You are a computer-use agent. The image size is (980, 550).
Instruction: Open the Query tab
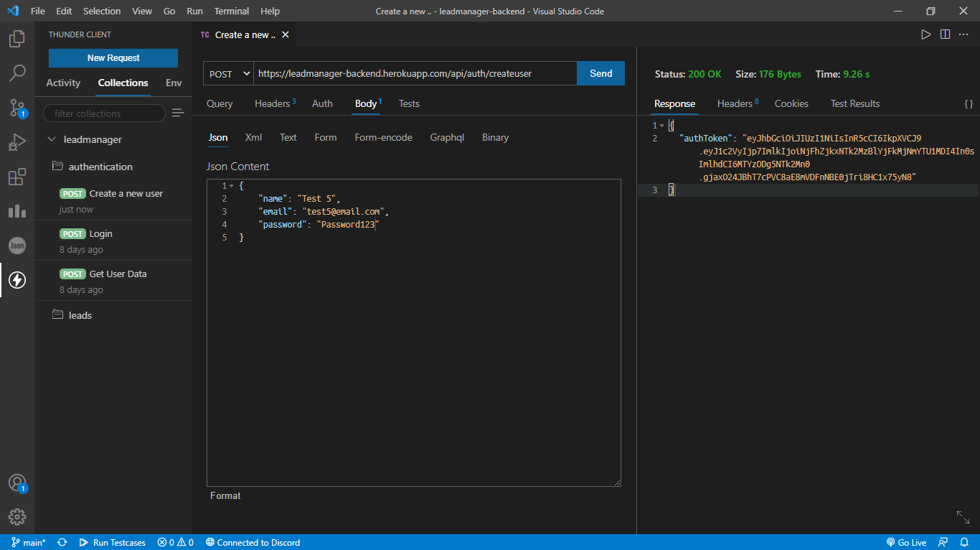[220, 103]
